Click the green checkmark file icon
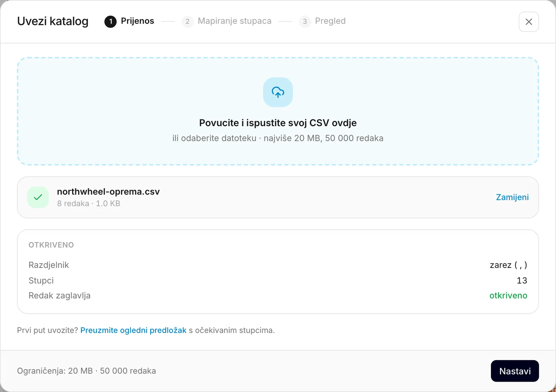Viewport: 556px width, 392px height. click(x=38, y=197)
